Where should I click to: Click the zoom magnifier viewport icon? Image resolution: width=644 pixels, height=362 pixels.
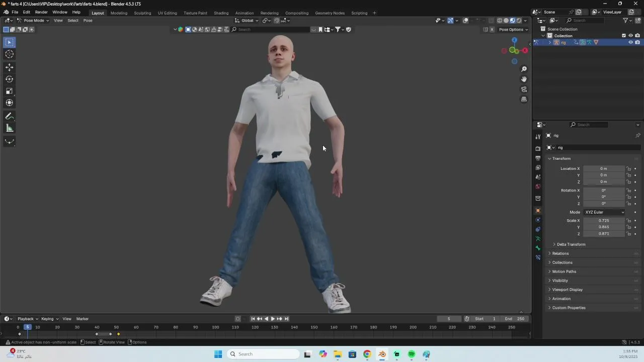click(x=524, y=69)
